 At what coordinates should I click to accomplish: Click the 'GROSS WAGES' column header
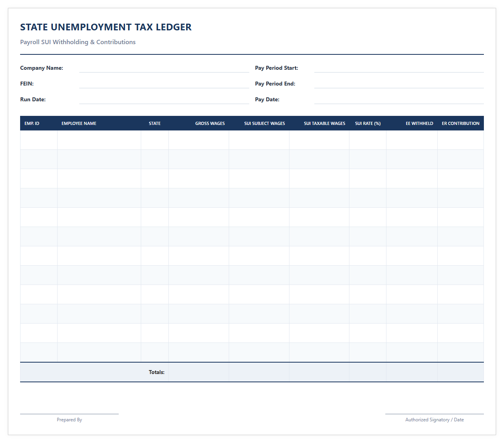pyautogui.click(x=199, y=123)
